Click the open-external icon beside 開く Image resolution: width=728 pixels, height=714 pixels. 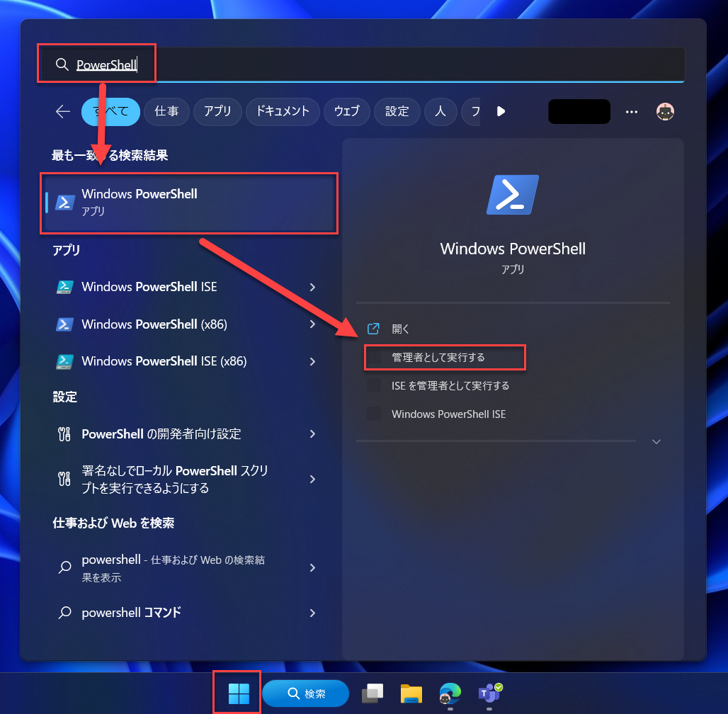373,329
